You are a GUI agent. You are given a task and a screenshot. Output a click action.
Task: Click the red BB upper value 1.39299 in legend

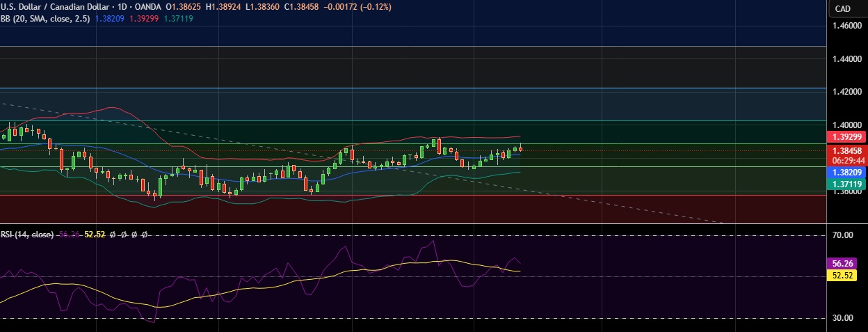[x=145, y=18]
